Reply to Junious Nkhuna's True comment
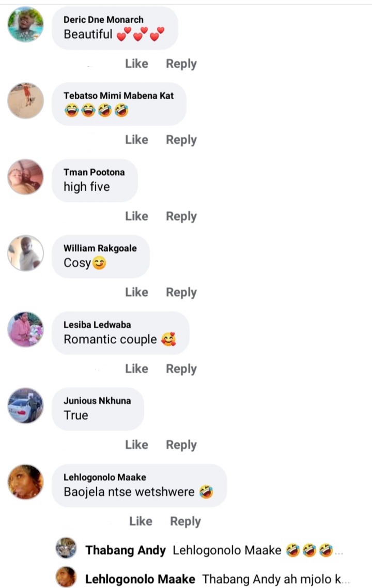 pyautogui.click(x=181, y=445)
